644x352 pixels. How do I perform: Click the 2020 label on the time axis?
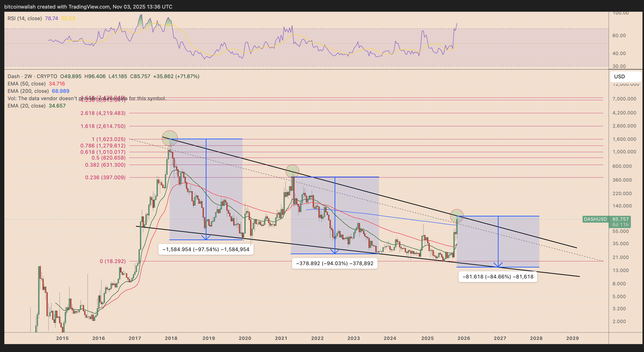pos(245,338)
